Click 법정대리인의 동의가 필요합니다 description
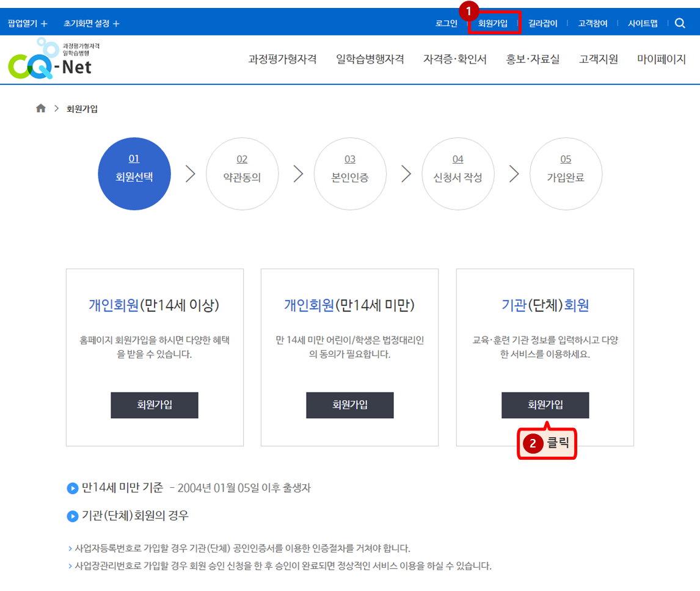Image resolution: width=700 pixels, height=591 pixels. click(349, 347)
